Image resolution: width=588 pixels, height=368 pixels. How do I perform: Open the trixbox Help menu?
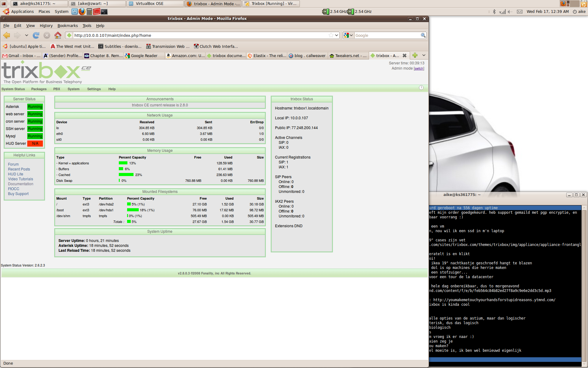[x=112, y=89]
